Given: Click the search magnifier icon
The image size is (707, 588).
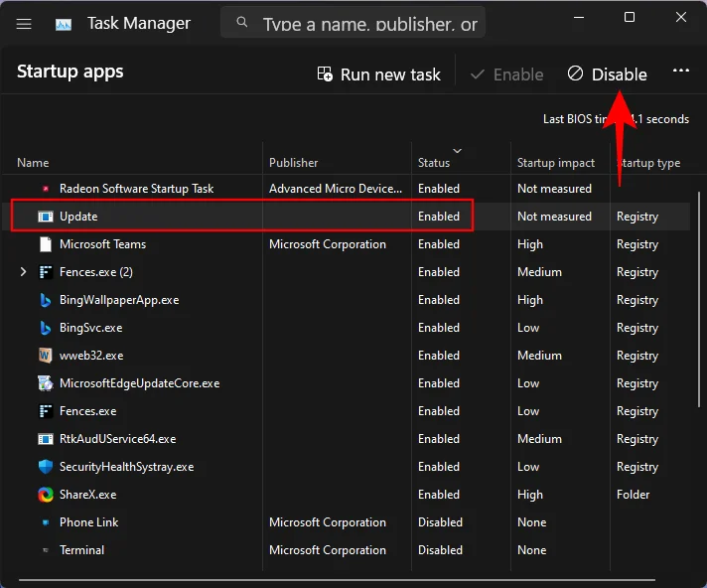Looking at the screenshot, I should (242, 22).
